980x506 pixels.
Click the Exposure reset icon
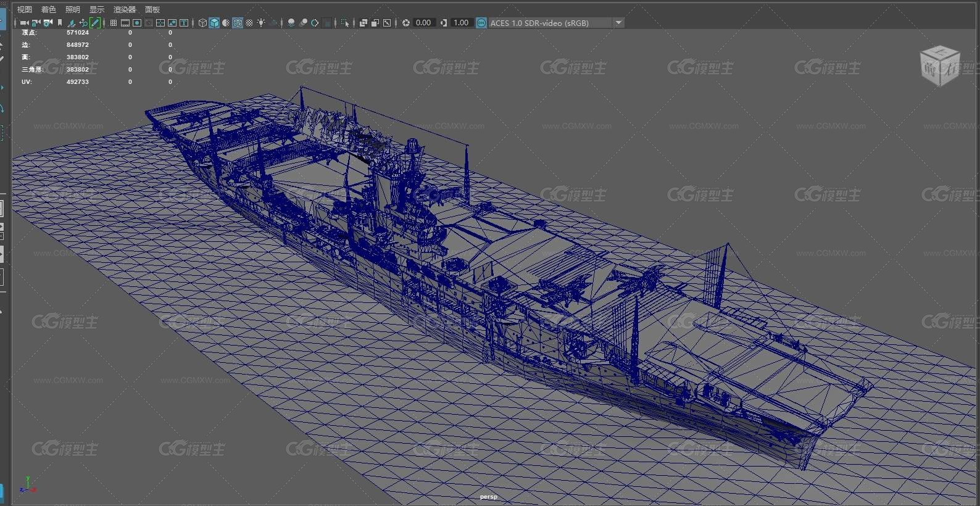406,23
